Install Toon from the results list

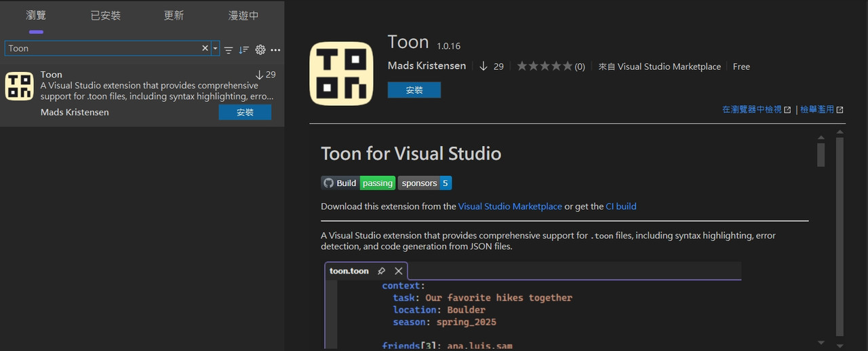[x=245, y=113]
